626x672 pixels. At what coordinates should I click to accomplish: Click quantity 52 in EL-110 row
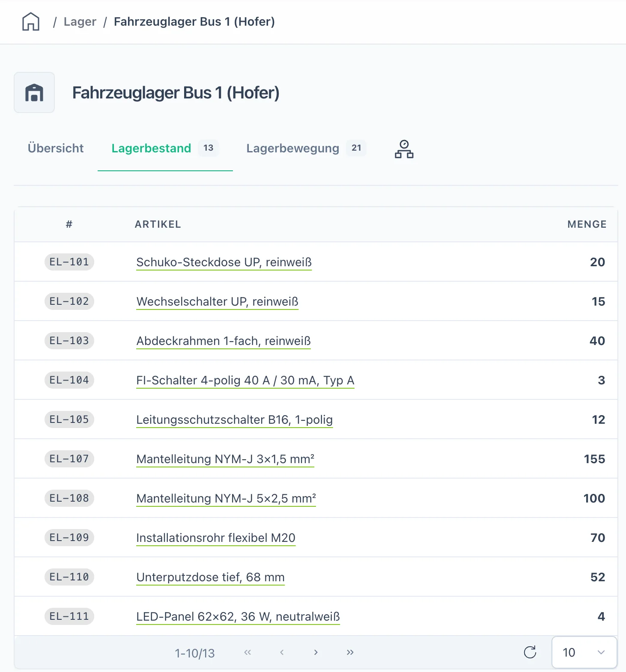[598, 577]
